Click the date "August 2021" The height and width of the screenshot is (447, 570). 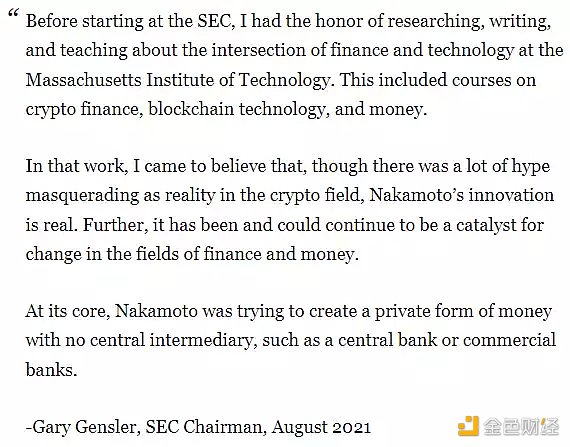(x=321, y=427)
